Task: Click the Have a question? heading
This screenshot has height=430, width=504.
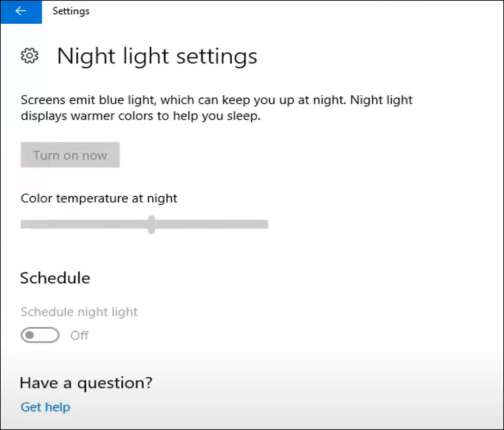Action: 86,382
